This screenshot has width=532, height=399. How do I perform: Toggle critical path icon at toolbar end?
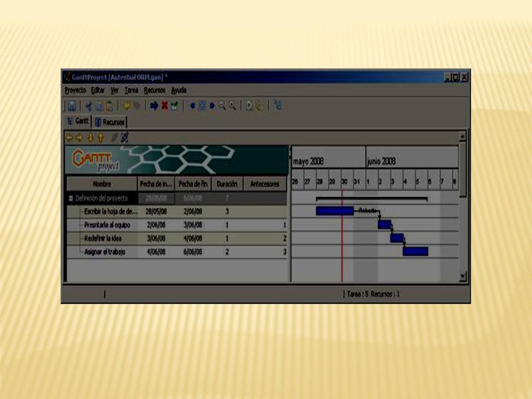pyautogui.click(x=277, y=105)
